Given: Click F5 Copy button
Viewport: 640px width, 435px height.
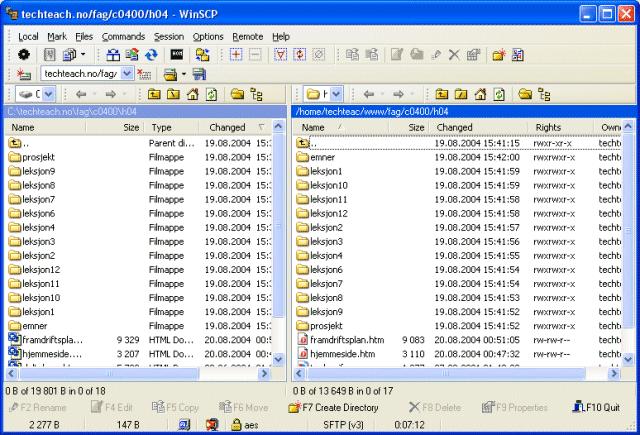Looking at the screenshot, I should tap(175, 407).
